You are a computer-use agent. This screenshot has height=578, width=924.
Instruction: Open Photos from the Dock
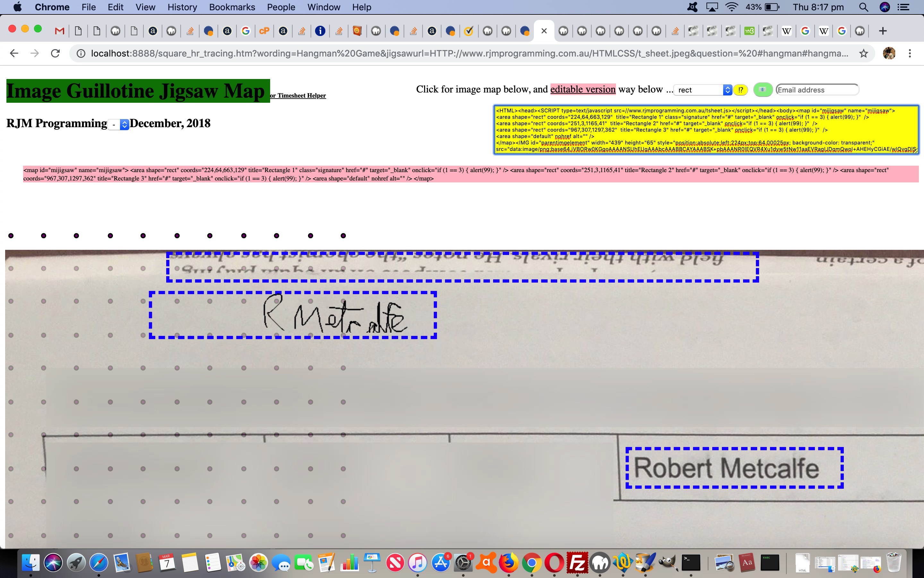(258, 562)
